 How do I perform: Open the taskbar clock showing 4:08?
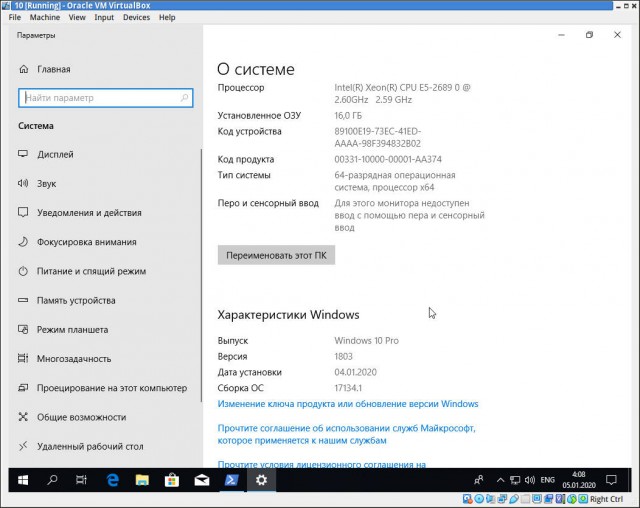tap(579, 480)
